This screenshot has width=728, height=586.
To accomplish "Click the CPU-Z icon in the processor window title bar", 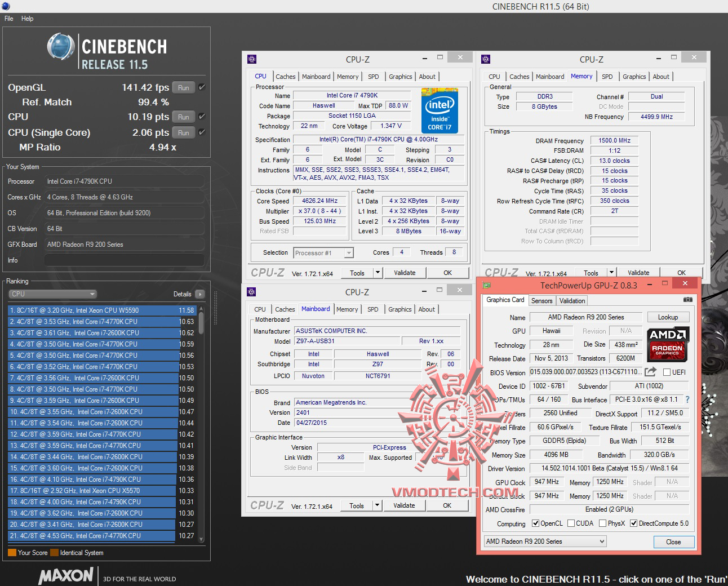I will 252,59.
